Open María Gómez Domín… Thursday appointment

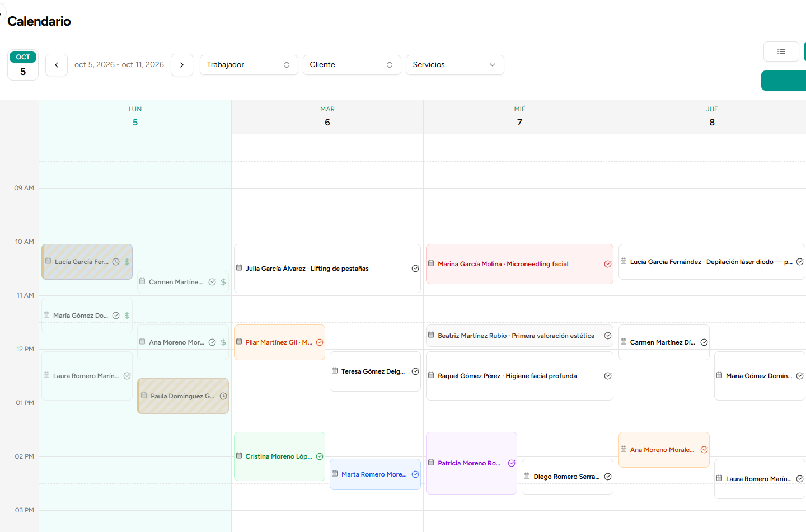pyautogui.click(x=760, y=376)
